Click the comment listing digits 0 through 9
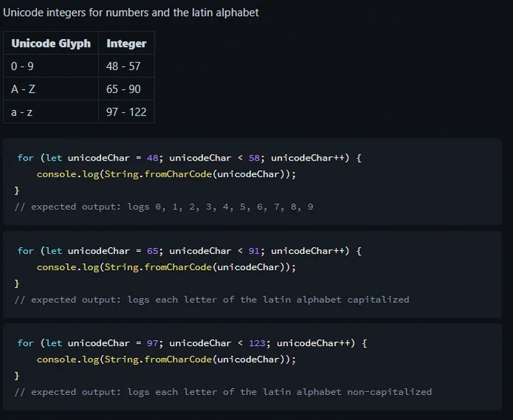 pyautogui.click(x=164, y=207)
